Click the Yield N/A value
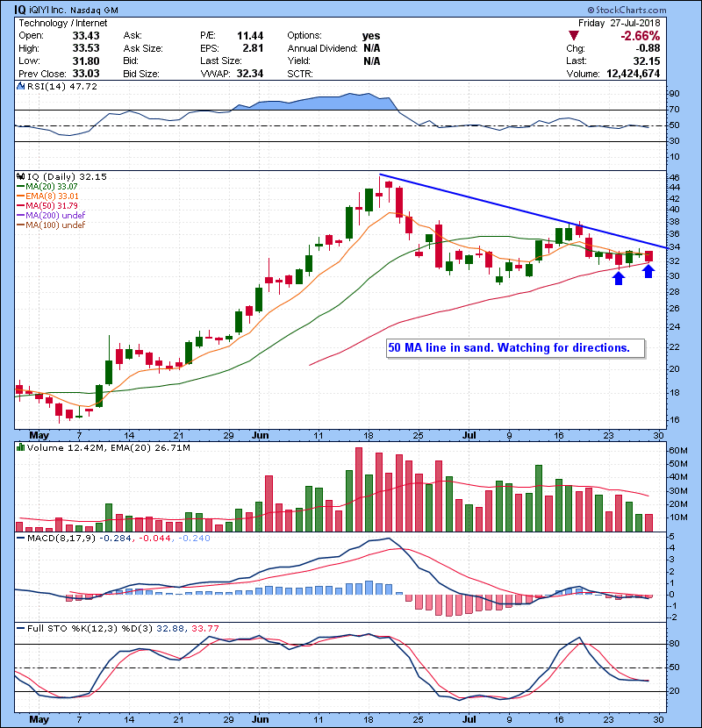 (x=372, y=61)
